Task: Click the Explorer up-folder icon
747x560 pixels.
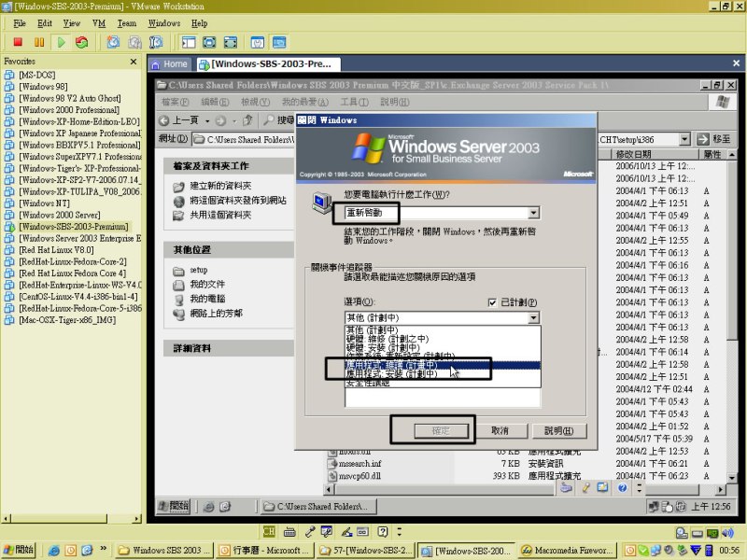Action: point(247,120)
